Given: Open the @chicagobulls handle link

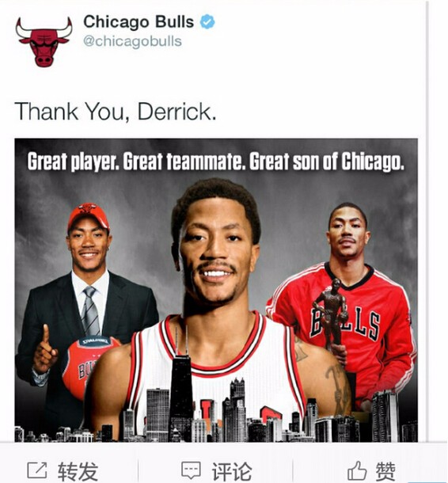Looking at the screenshot, I should pyautogui.click(x=132, y=41).
